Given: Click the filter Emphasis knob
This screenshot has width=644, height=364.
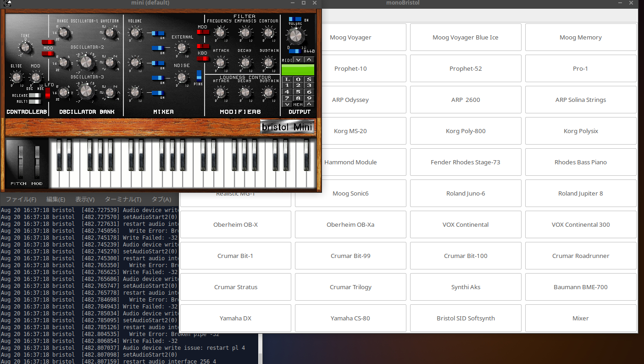Looking at the screenshot, I should pos(245,33).
